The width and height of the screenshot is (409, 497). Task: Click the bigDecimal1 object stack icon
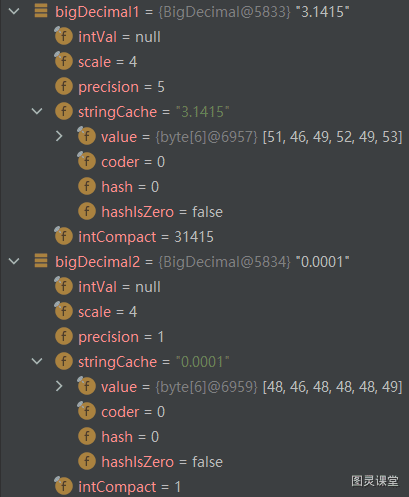(41, 11)
